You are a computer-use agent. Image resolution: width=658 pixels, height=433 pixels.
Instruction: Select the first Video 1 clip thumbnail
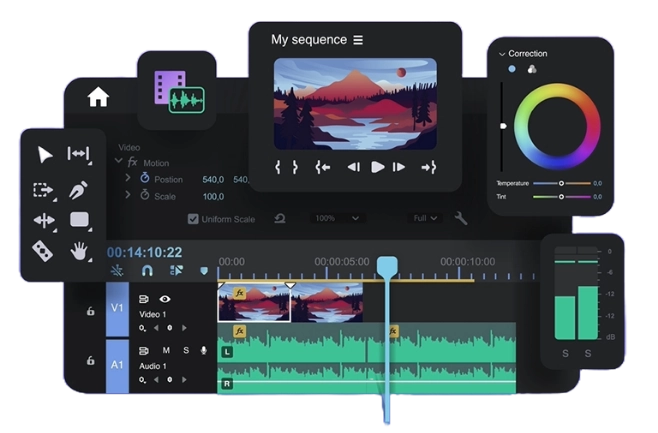click(x=254, y=303)
